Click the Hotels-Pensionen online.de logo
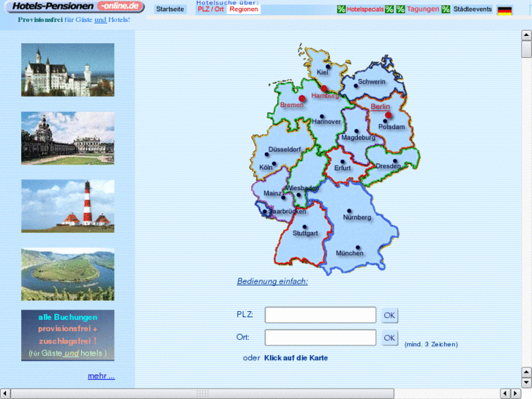Viewport: 532px width, 399px height. pyautogui.click(x=75, y=7)
